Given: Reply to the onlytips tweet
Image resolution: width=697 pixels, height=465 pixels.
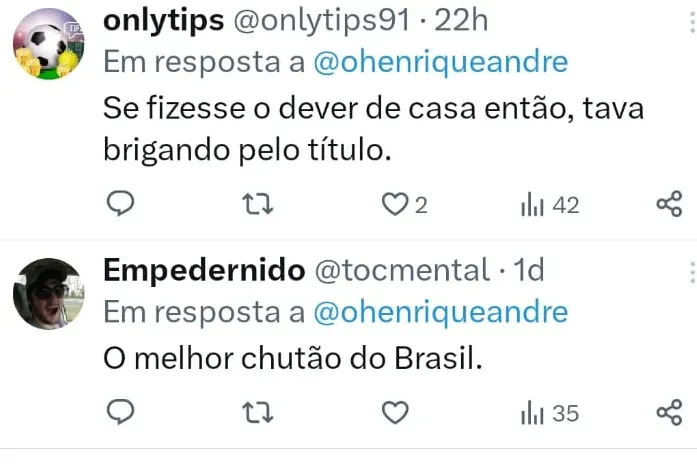Looking at the screenshot, I should coord(120,205).
